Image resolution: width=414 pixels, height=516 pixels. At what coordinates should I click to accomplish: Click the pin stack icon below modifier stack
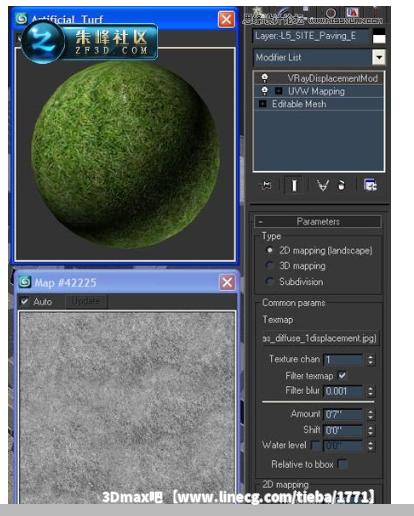(267, 185)
